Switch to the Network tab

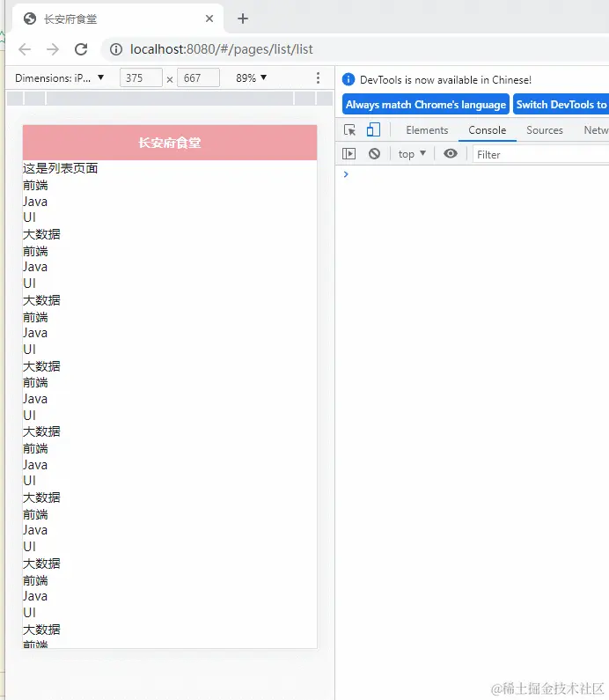[x=596, y=130]
